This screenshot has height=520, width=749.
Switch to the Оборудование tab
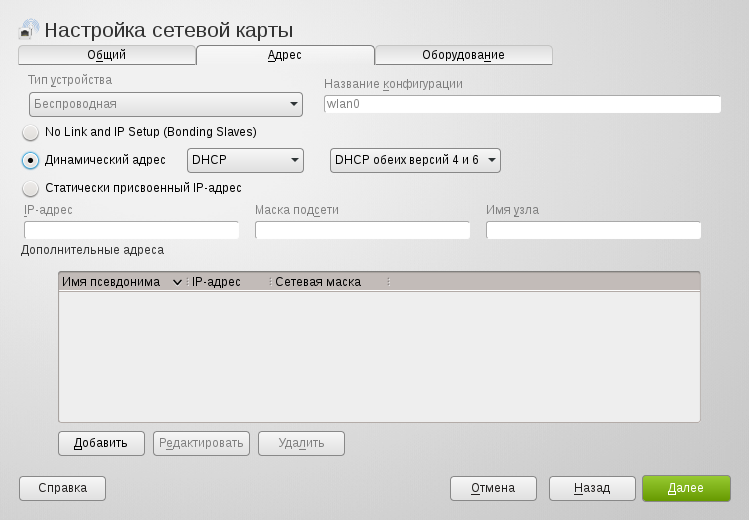[463, 55]
